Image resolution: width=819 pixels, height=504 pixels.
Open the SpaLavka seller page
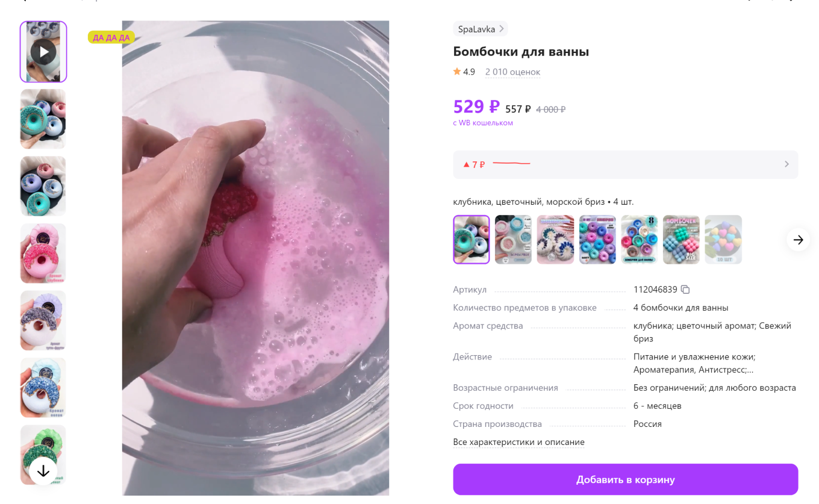[x=476, y=28]
